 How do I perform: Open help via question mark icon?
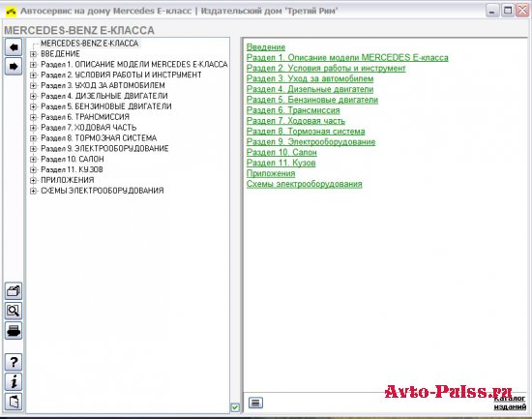coord(14,362)
